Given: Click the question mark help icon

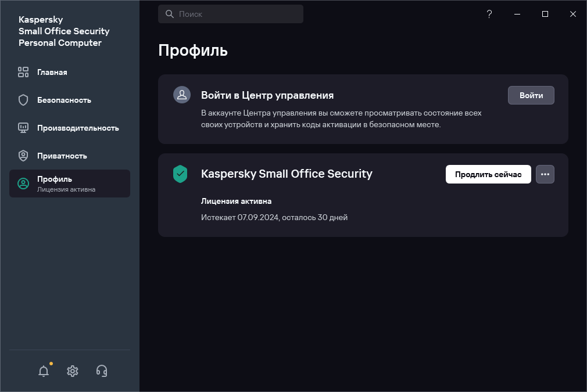Looking at the screenshot, I should [x=489, y=14].
